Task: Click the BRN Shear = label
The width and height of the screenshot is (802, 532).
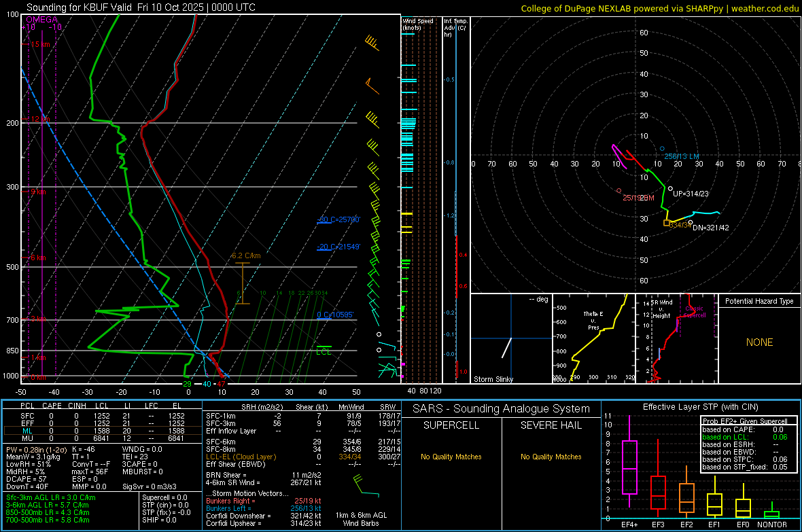Action: coord(226,475)
